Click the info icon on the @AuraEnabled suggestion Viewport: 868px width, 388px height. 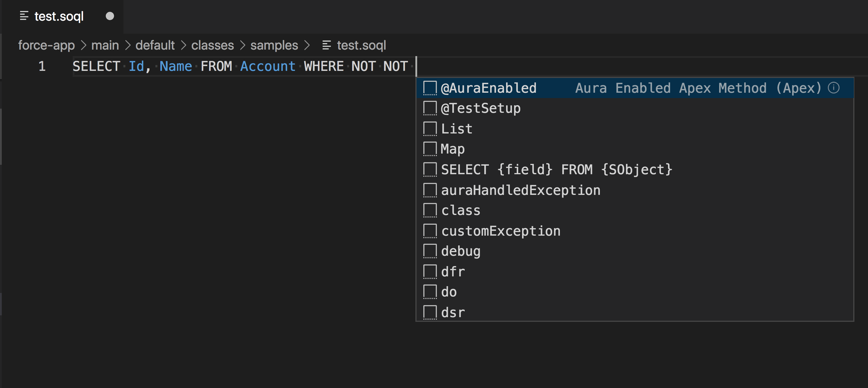[x=834, y=88]
